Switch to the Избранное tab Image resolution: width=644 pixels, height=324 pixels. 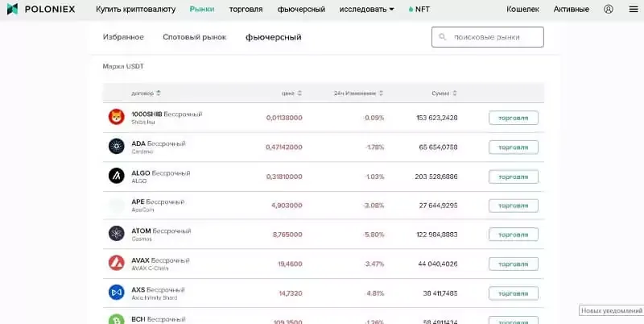coord(123,37)
